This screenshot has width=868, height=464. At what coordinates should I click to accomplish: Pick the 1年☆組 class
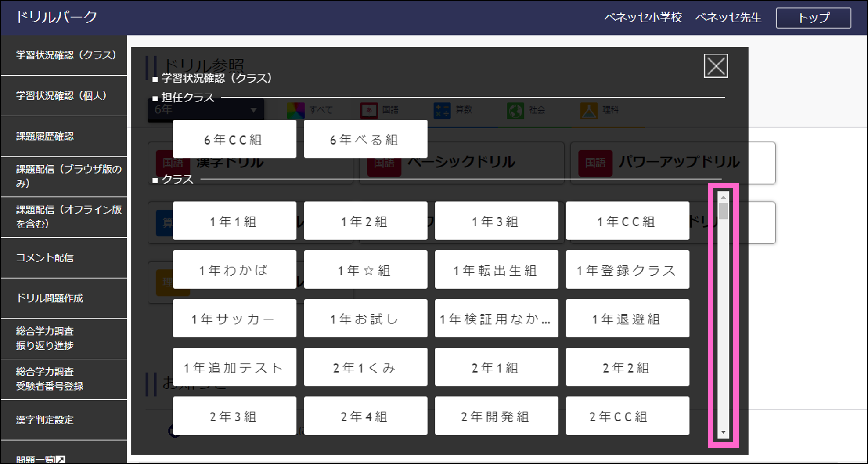tap(365, 270)
